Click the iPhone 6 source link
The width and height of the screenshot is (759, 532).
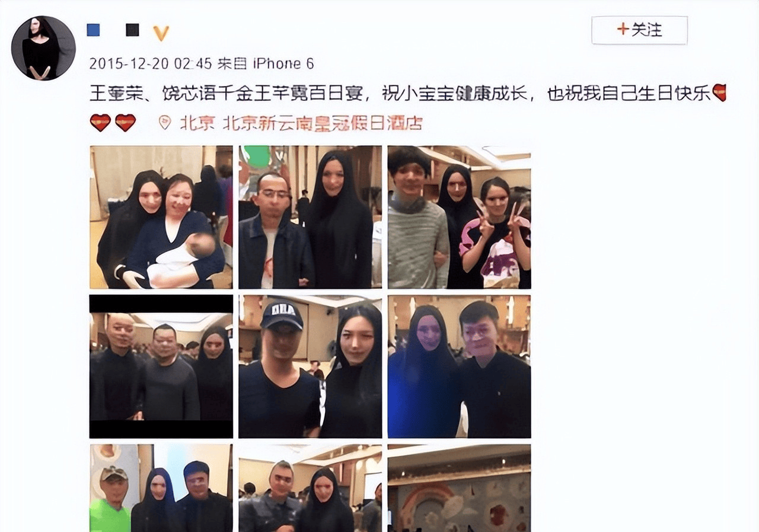click(x=283, y=63)
